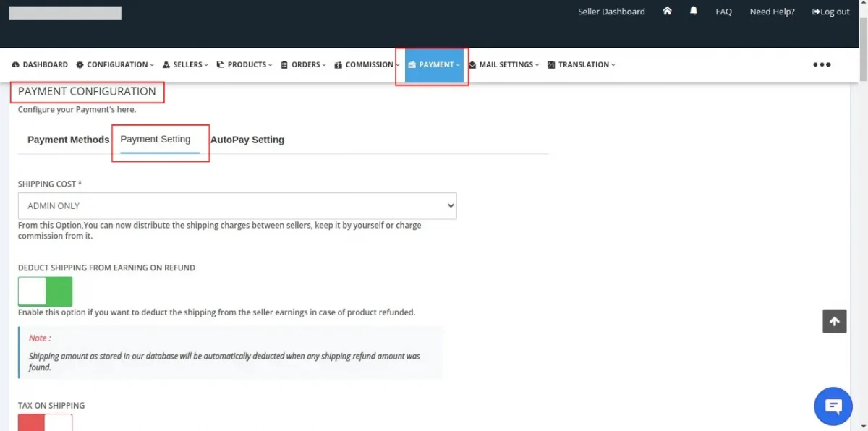Select the Dashboard speedometer icon
The width and height of the screenshot is (868, 431).
click(16, 64)
